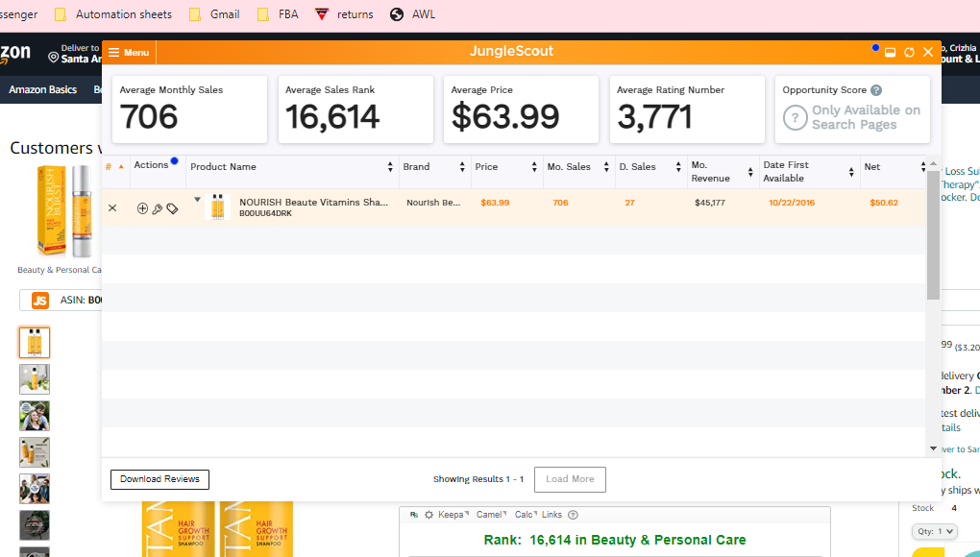Click the 10/22/2016 date cell

[792, 203]
